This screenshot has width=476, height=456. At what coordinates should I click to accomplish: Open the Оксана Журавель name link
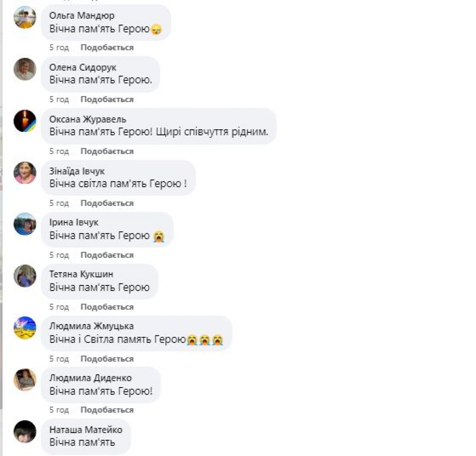coord(88,119)
